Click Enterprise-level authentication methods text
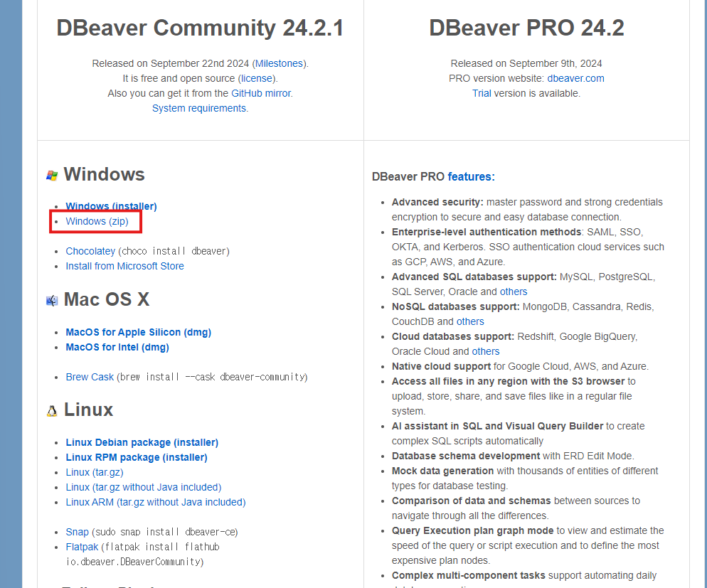This screenshot has width=707, height=588. [487, 232]
